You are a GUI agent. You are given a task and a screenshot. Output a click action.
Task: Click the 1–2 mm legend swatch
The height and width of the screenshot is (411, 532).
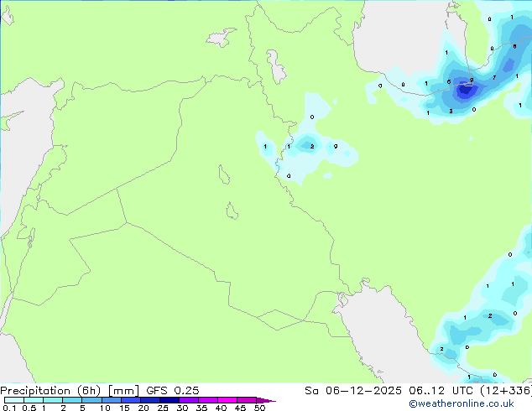53,400
